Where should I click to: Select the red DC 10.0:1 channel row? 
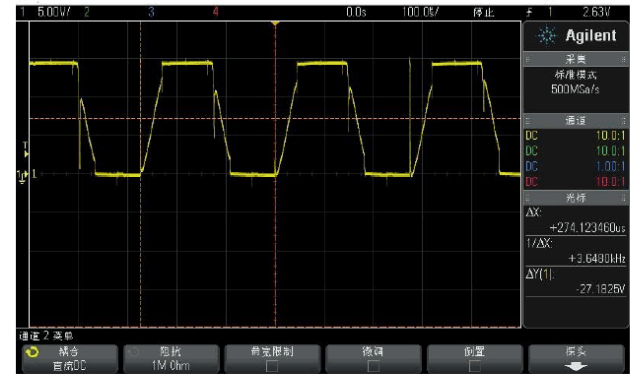575,181
